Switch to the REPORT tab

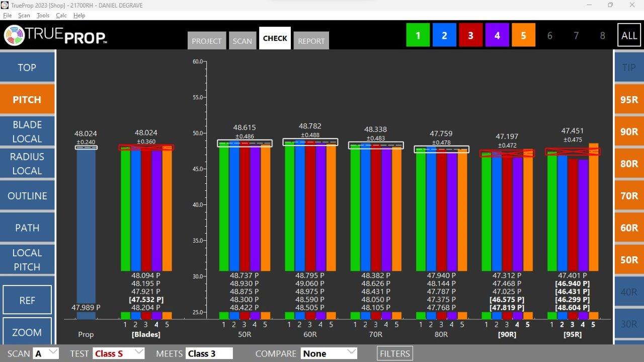pos(311,41)
